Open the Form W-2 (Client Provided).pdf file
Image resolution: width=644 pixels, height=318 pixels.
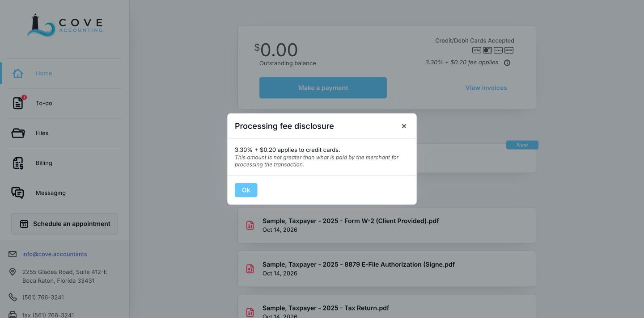point(387,226)
